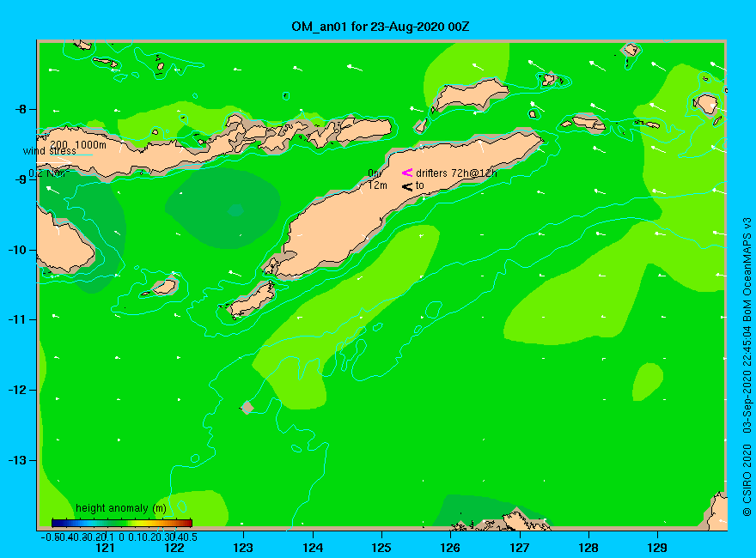This screenshot has height=558, width=756.
Task: Click the latitude label '-9'
Action: (x=21, y=179)
